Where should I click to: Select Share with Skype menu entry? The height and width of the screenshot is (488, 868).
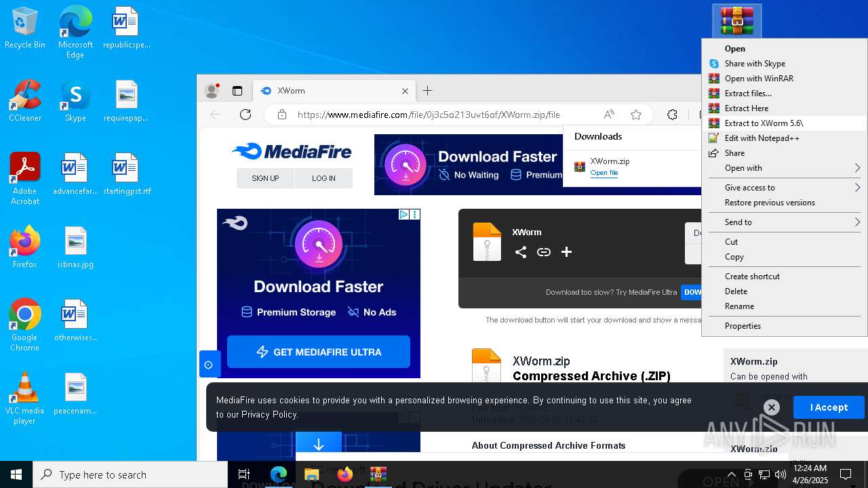785,64
